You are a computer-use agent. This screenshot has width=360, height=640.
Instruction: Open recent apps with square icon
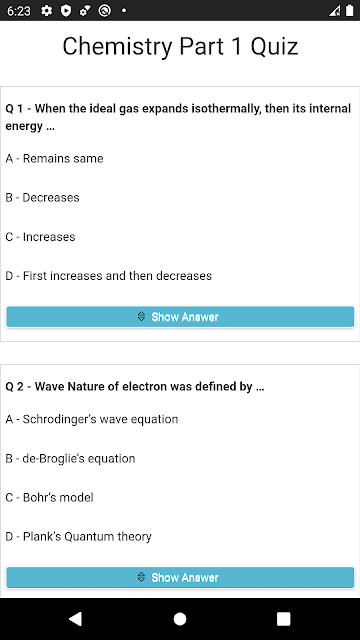pyautogui.click(x=284, y=619)
